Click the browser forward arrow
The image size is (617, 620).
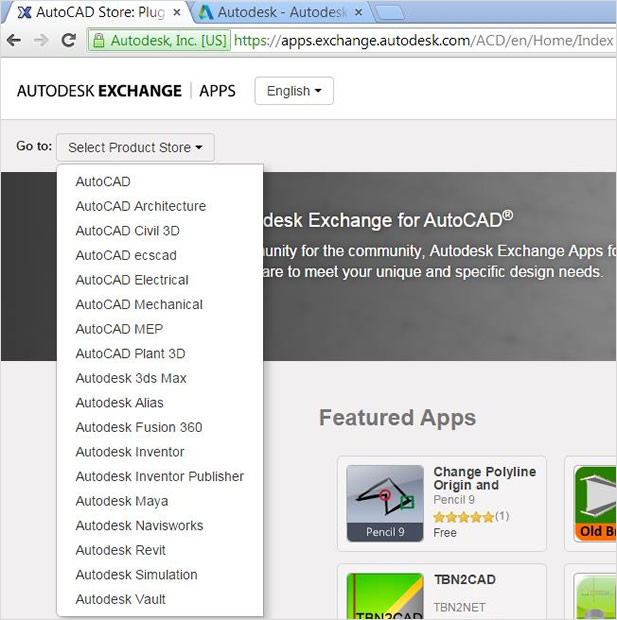tap(41, 41)
